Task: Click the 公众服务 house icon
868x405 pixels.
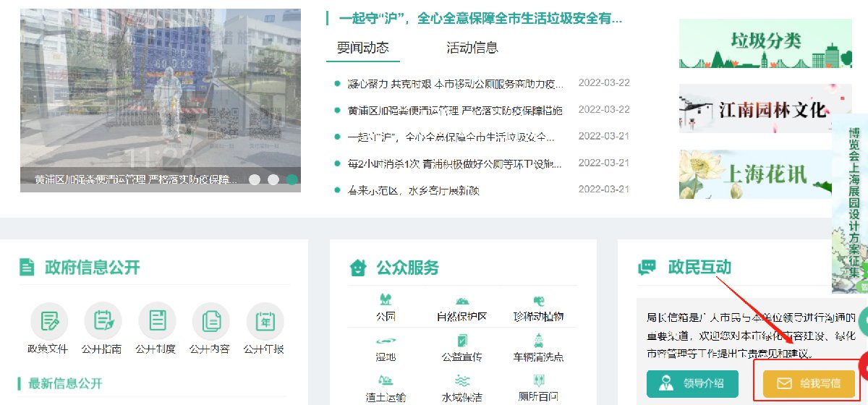Action: point(357,268)
